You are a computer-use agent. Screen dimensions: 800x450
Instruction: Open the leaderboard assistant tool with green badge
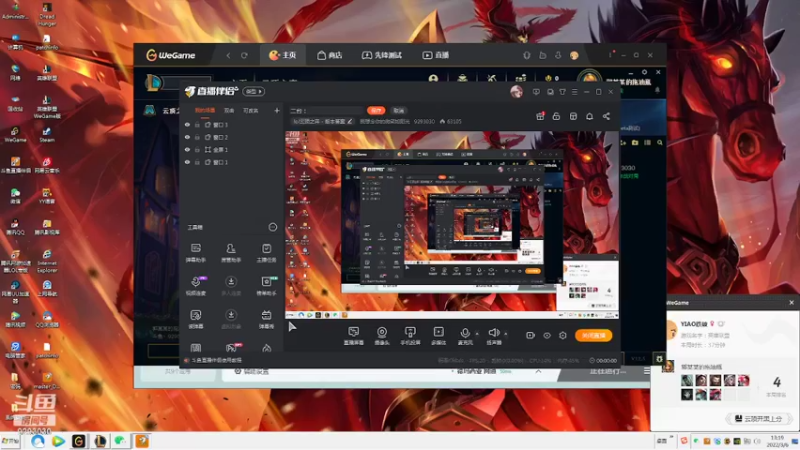pyautogui.click(x=266, y=286)
